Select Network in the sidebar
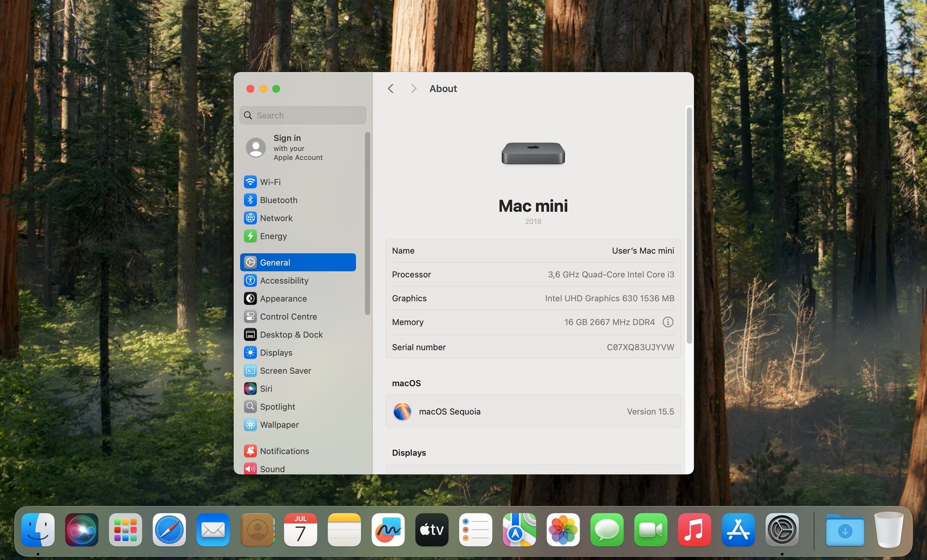This screenshot has width=927, height=560. 298,218
